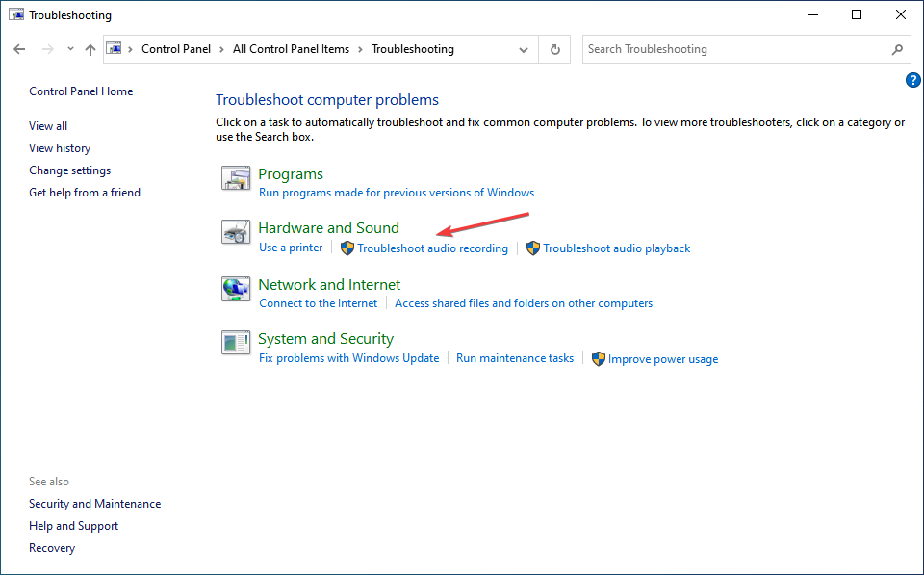Click the Troubleshoot computer problems heading
Viewport: 924px width, 575px height.
[x=327, y=99]
